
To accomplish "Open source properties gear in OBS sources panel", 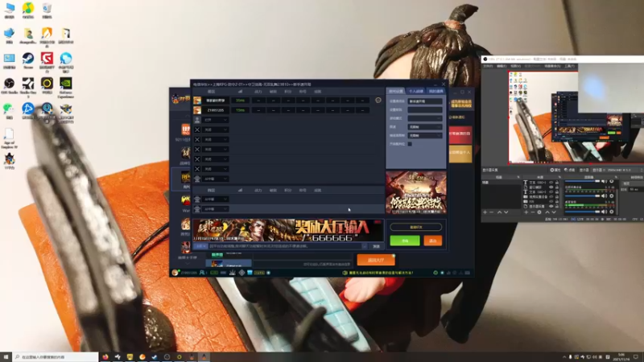I will pyautogui.click(x=539, y=212).
